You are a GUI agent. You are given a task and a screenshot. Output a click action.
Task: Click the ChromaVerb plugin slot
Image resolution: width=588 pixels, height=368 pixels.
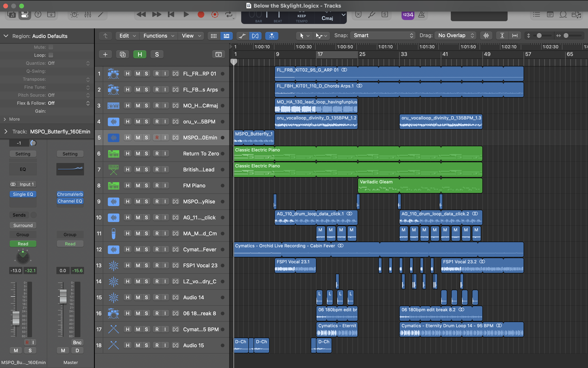70,194
